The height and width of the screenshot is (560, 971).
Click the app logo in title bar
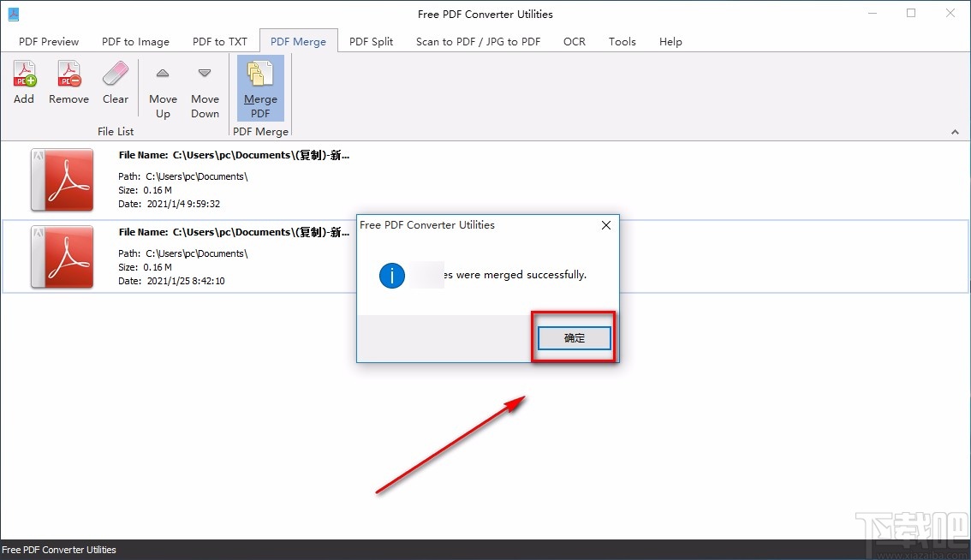point(13,14)
